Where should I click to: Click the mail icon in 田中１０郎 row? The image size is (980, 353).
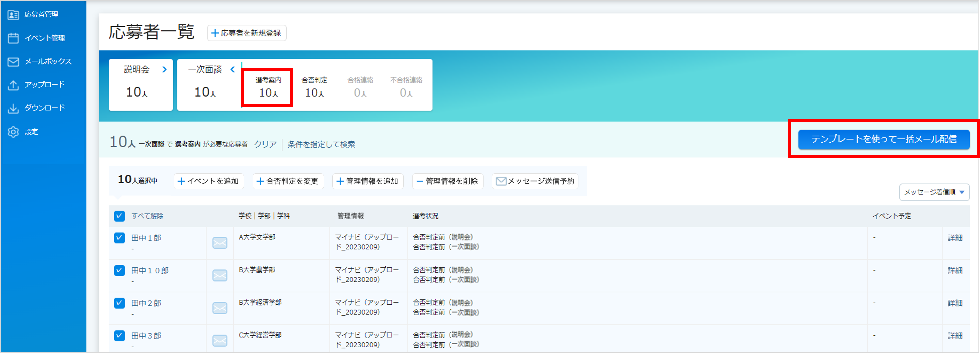tap(220, 276)
